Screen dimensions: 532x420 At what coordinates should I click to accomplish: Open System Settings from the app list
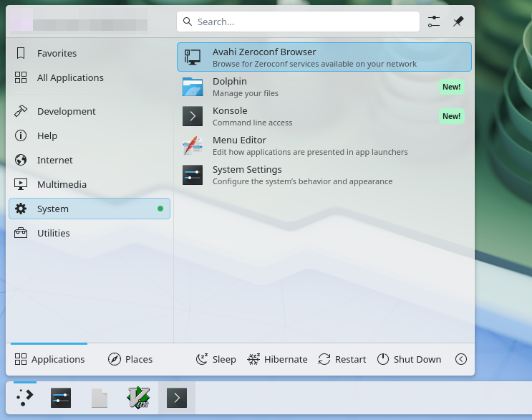pyautogui.click(x=324, y=175)
